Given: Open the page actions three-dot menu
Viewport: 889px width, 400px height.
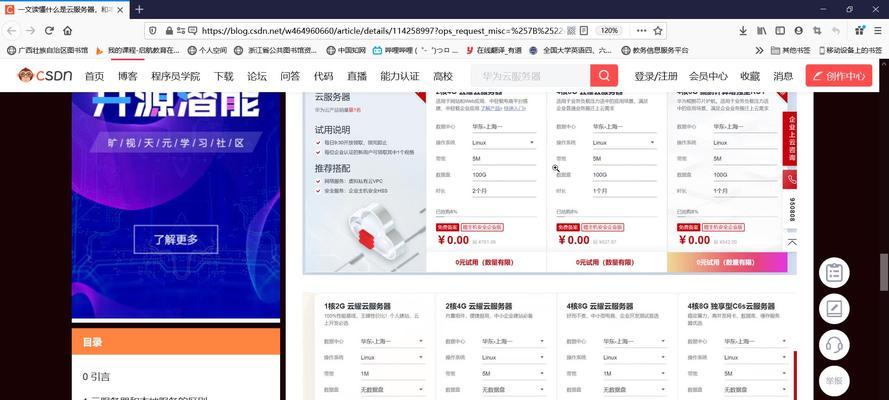Looking at the screenshot, I should coord(641,31).
